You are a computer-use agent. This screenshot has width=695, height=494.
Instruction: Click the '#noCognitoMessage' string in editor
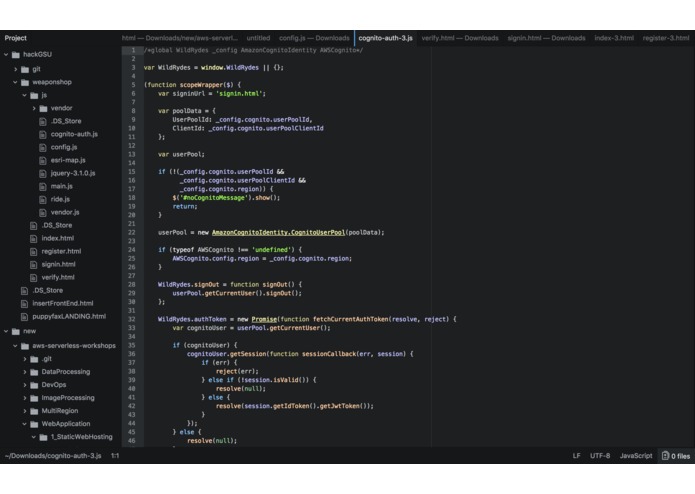pyautogui.click(x=212, y=198)
